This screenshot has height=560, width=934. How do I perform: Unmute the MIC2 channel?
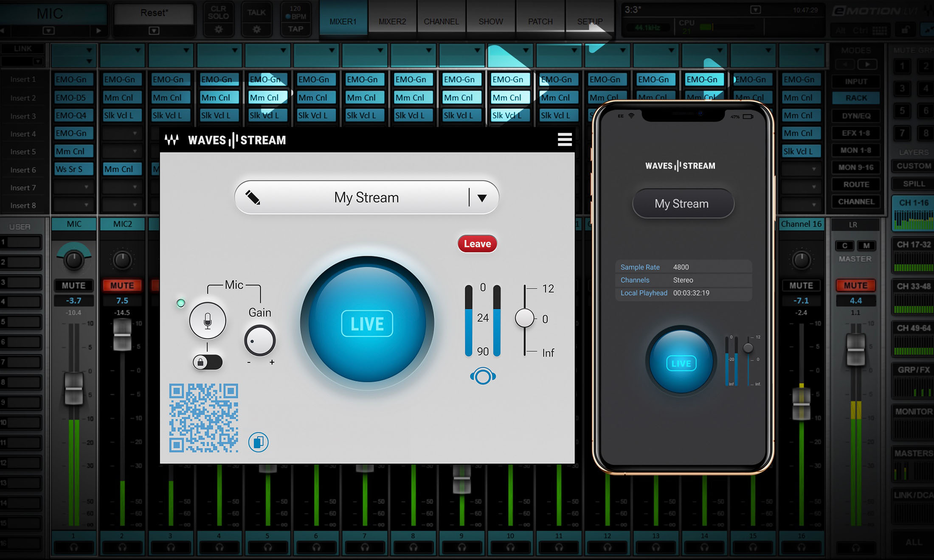(x=122, y=285)
